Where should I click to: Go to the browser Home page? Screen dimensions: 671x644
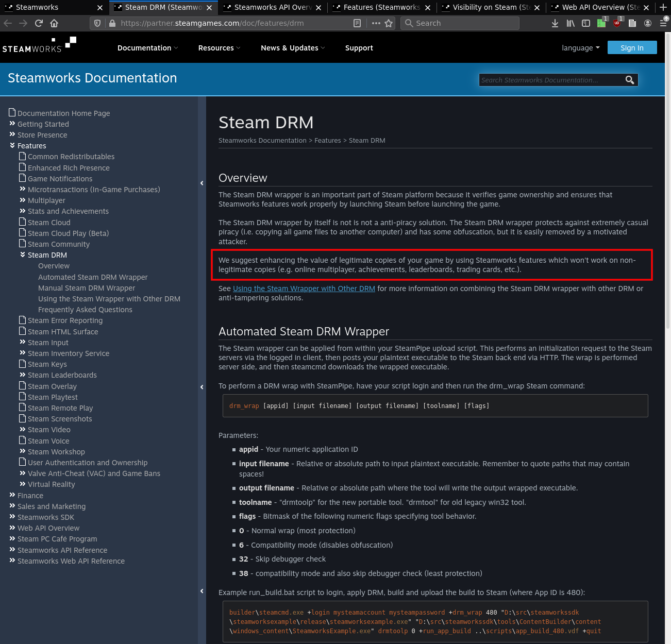pyautogui.click(x=54, y=23)
